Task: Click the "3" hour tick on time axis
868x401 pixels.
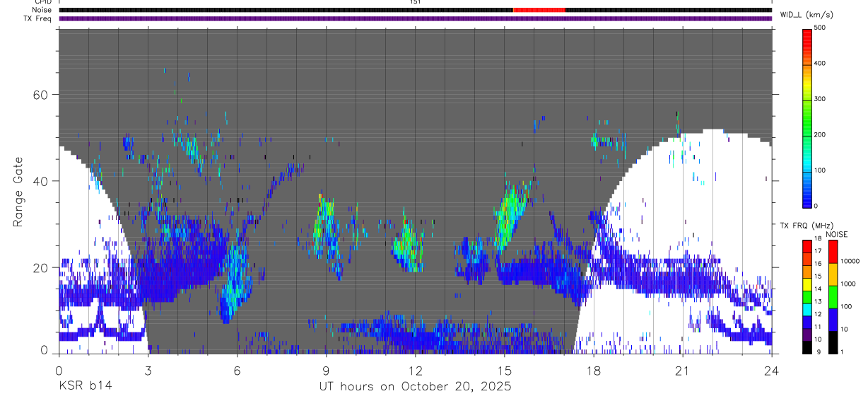Action: click(x=147, y=371)
